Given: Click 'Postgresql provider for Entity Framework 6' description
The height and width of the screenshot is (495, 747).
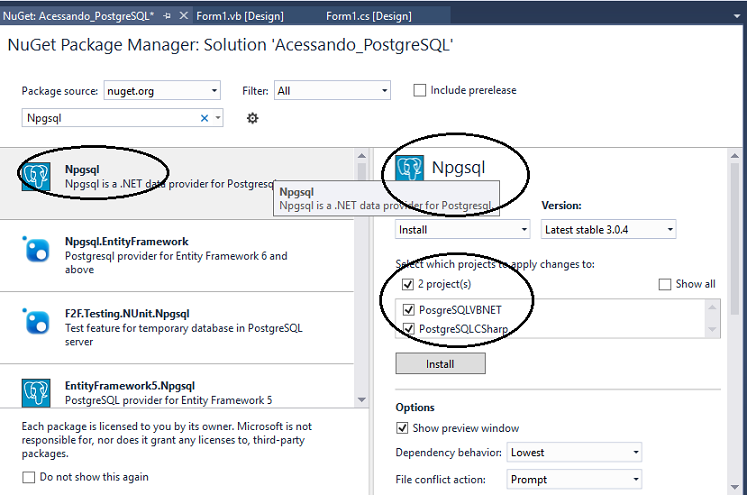Looking at the screenshot, I should [x=176, y=263].
